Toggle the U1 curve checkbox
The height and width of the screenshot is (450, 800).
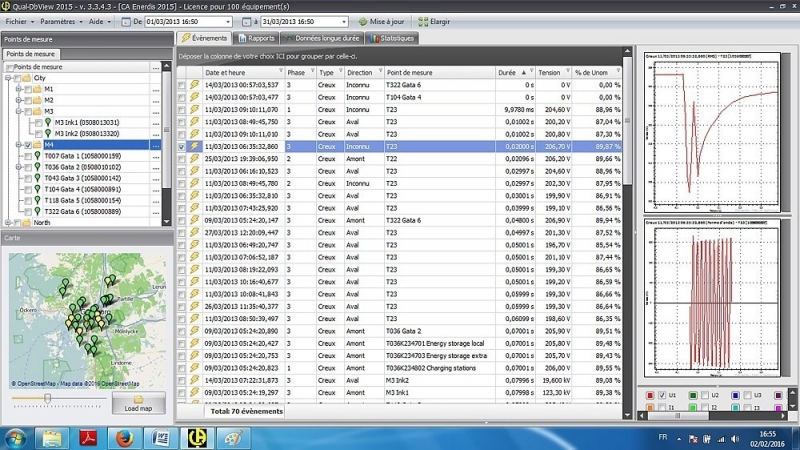click(662, 396)
